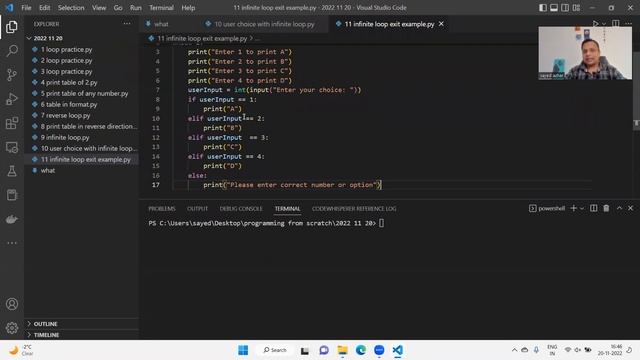
Task: Open the View menu
Action: click(x=99, y=8)
